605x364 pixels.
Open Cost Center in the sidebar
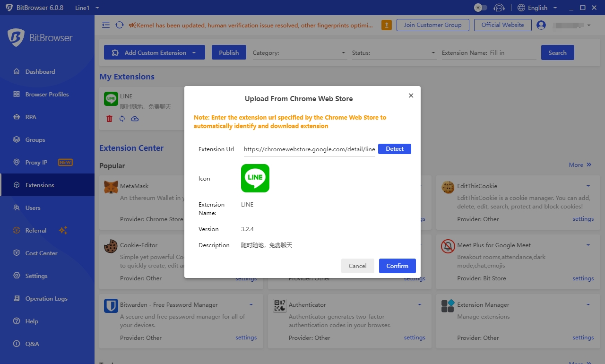47,253
